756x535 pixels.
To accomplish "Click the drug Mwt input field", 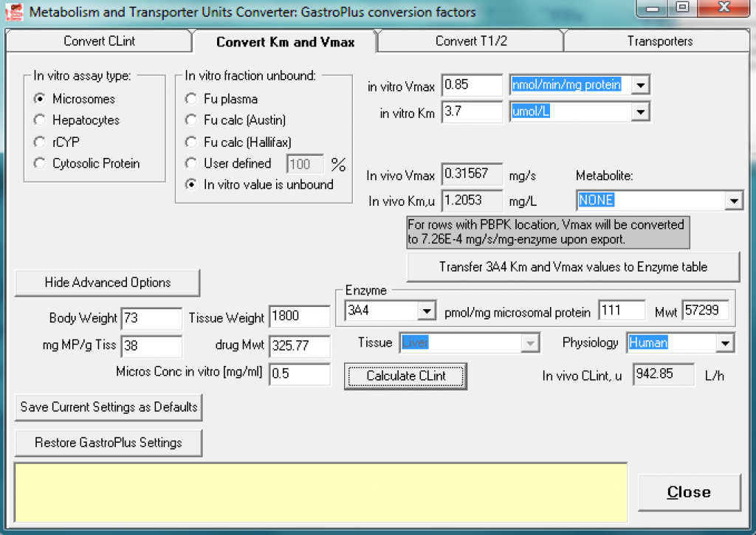I will [x=300, y=345].
